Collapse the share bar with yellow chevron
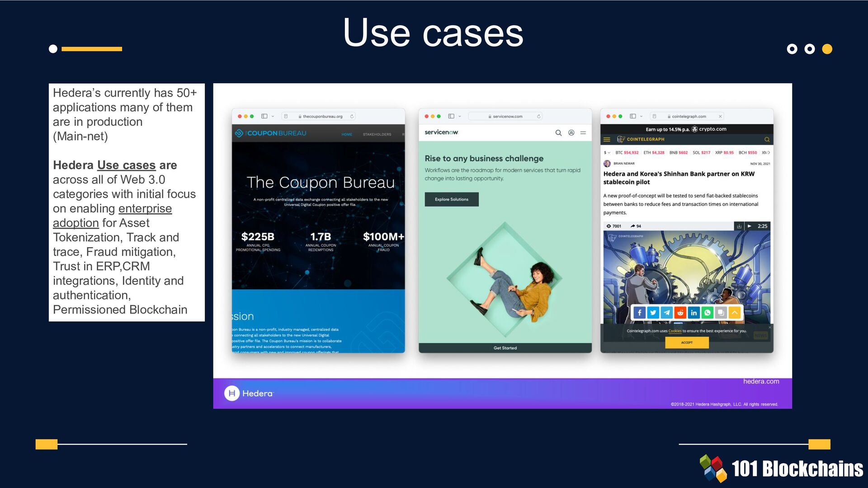 pos(735,313)
